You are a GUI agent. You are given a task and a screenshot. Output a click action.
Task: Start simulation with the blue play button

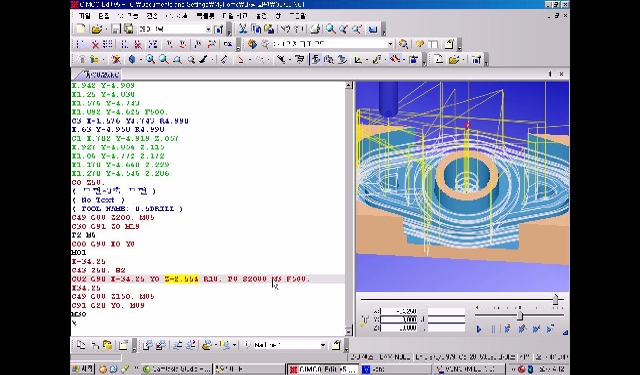point(479,329)
